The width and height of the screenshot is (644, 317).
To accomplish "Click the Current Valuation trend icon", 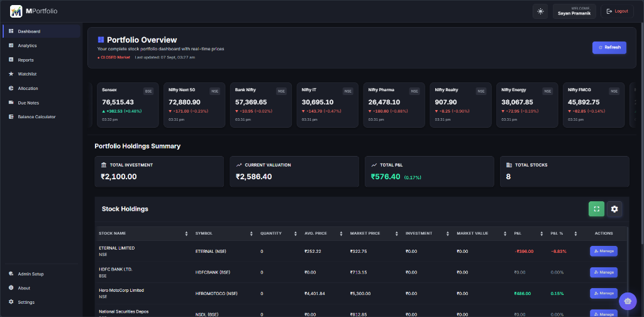I will (x=239, y=165).
